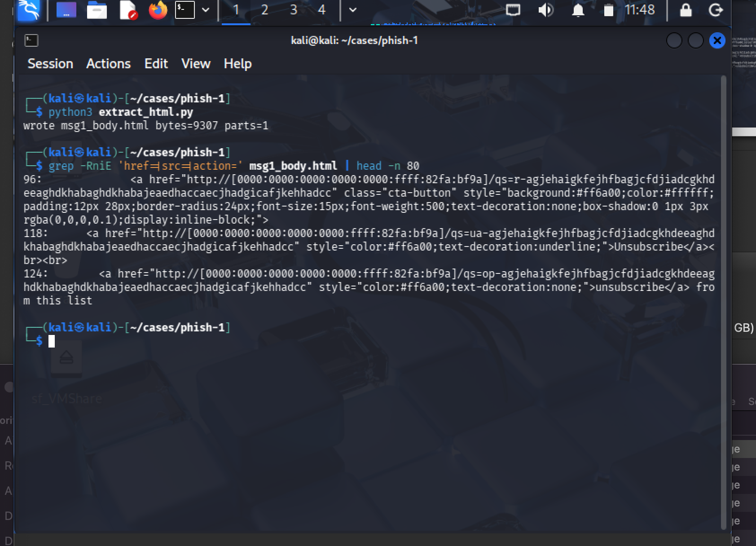Launch Firefox browser from panel
756x546 pixels.
(158, 10)
